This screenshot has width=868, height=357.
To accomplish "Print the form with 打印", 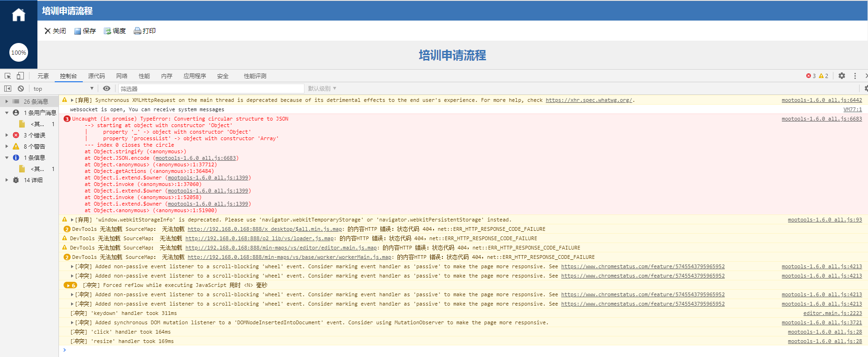I will point(145,31).
